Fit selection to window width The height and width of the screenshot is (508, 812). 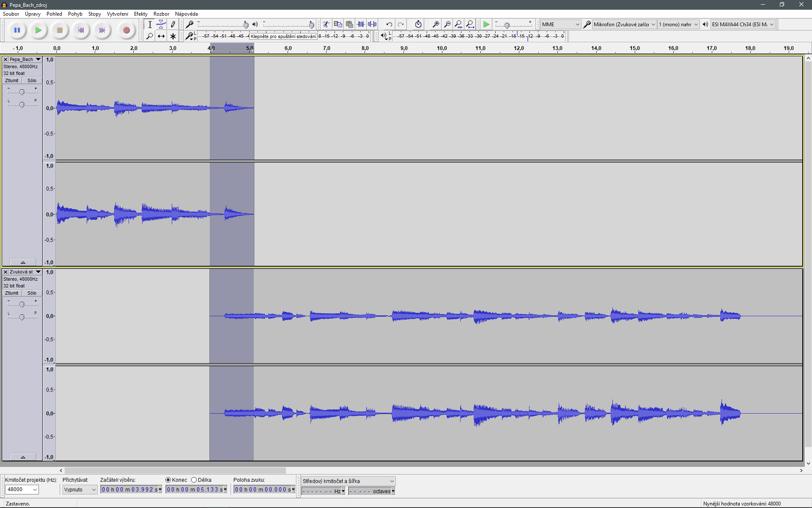[458, 24]
